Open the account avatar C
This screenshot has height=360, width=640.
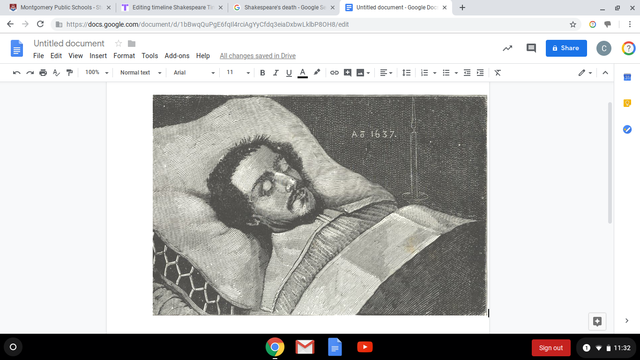[604, 48]
